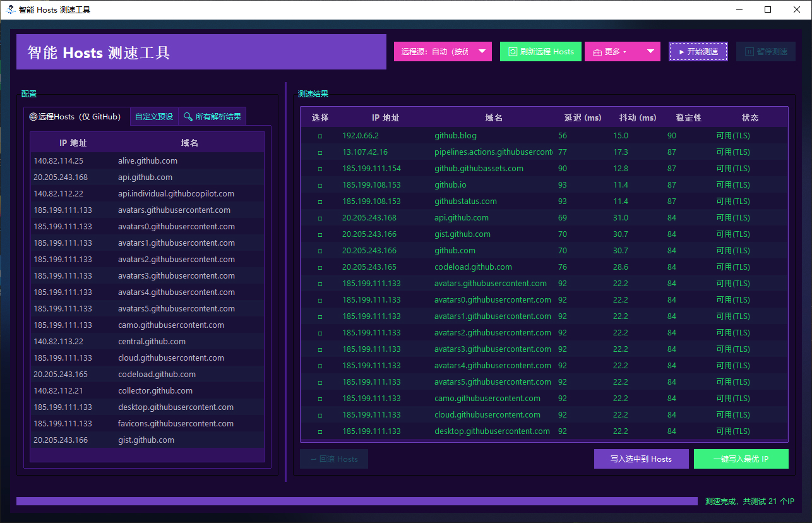Viewport: 812px width, 523px height.
Task: Check the api.github.com checkbox in results
Action: point(319,218)
